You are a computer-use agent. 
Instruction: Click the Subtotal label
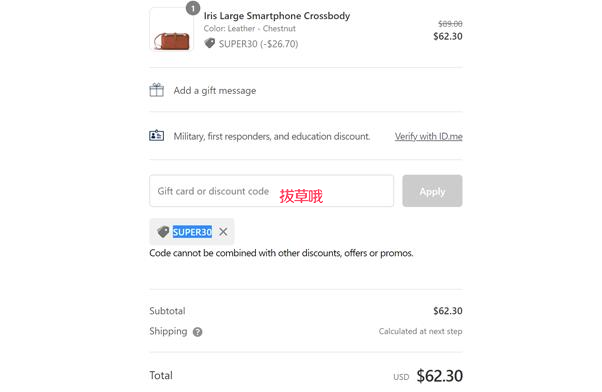pyautogui.click(x=167, y=311)
